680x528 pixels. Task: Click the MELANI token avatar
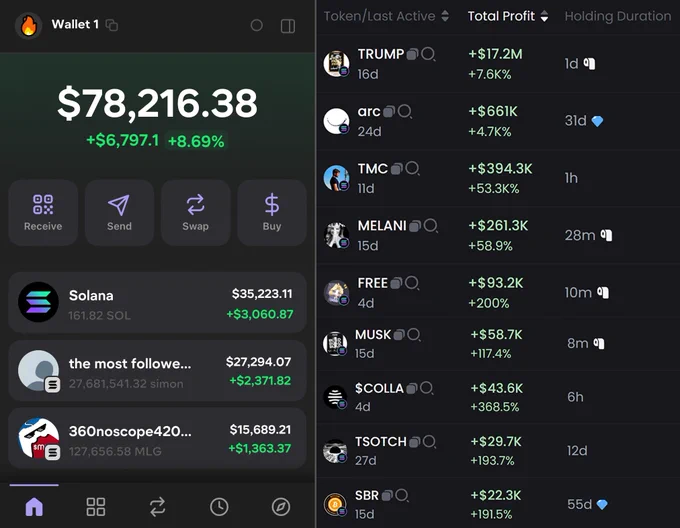click(337, 235)
